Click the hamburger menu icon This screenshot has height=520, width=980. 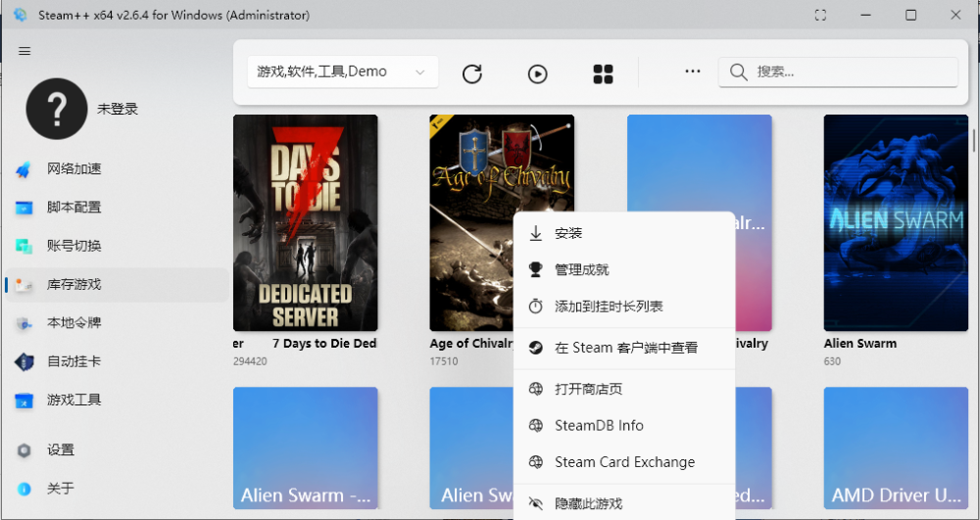click(x=24, y=51)
